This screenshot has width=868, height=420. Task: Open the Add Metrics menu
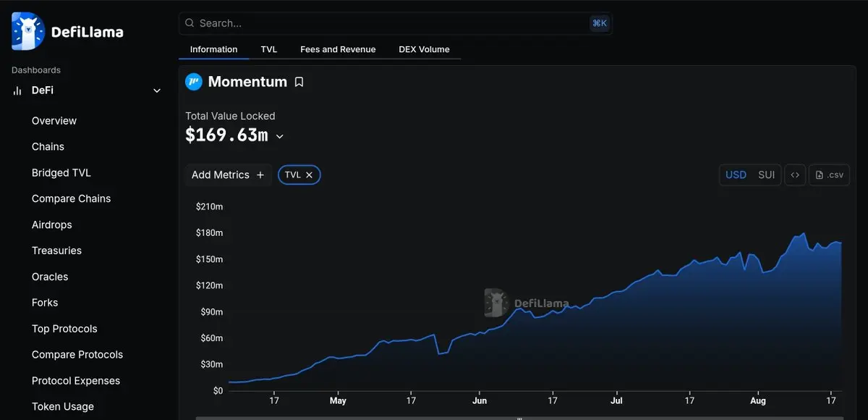228,175
